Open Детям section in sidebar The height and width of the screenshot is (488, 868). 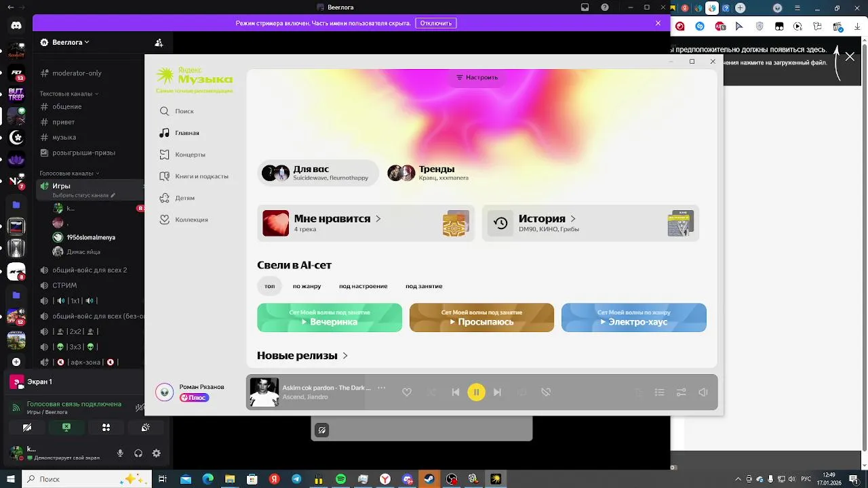(x=177, y=198)
